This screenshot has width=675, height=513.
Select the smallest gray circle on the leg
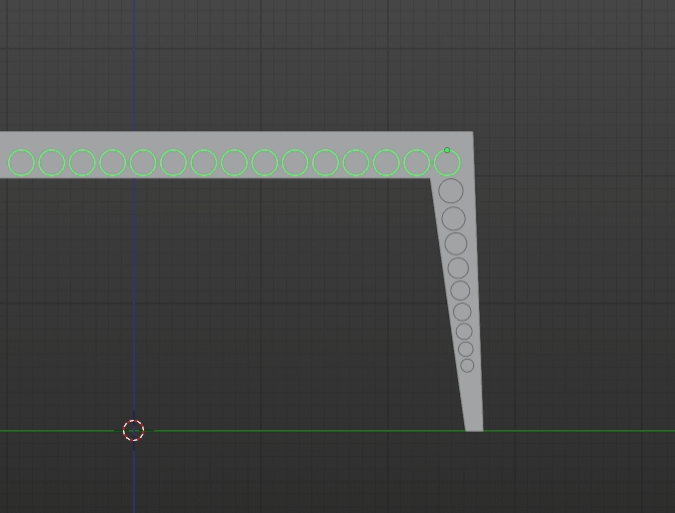click(x=467, y=366)
